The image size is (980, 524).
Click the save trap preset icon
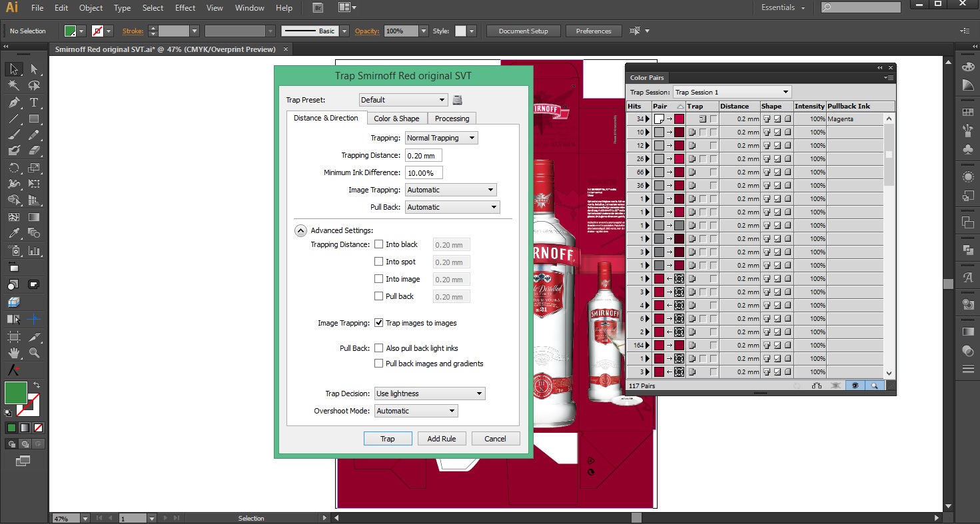coord(457,100)
